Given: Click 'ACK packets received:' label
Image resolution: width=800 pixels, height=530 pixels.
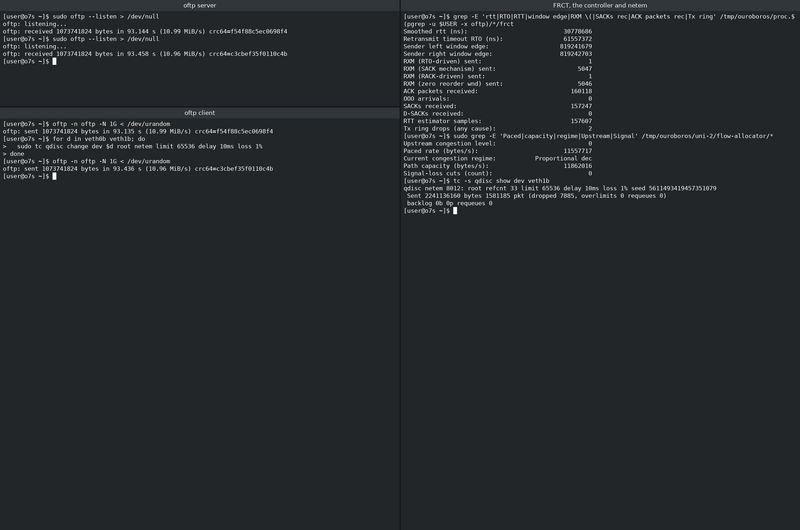Looking at the screenshot, I should point(440,91).
